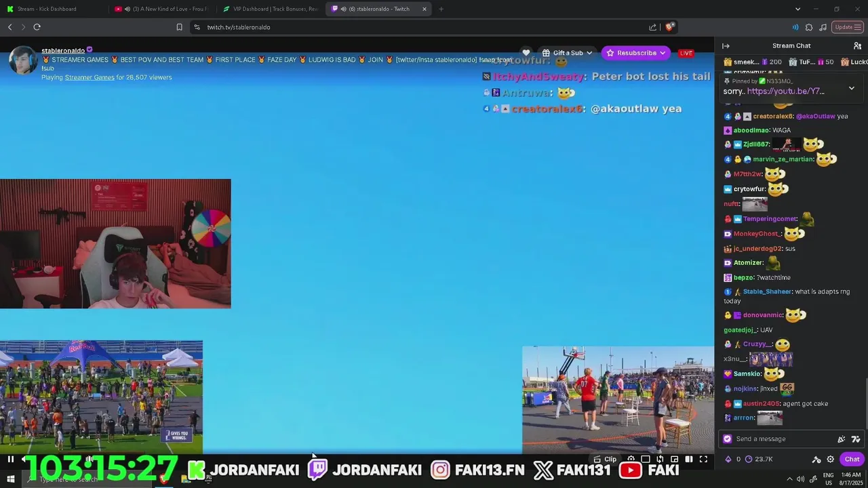Open the channel points balance
Image resolution: width=868 pixels, height=488 pixels.
coord(733,459)
